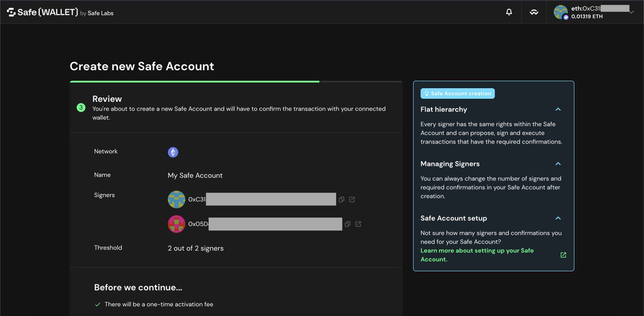Open 0xC31 signer in block explorer
Image resolution: width=644 pixels, height=316 pixels.
pyautogui.click(x=352, y=199)
